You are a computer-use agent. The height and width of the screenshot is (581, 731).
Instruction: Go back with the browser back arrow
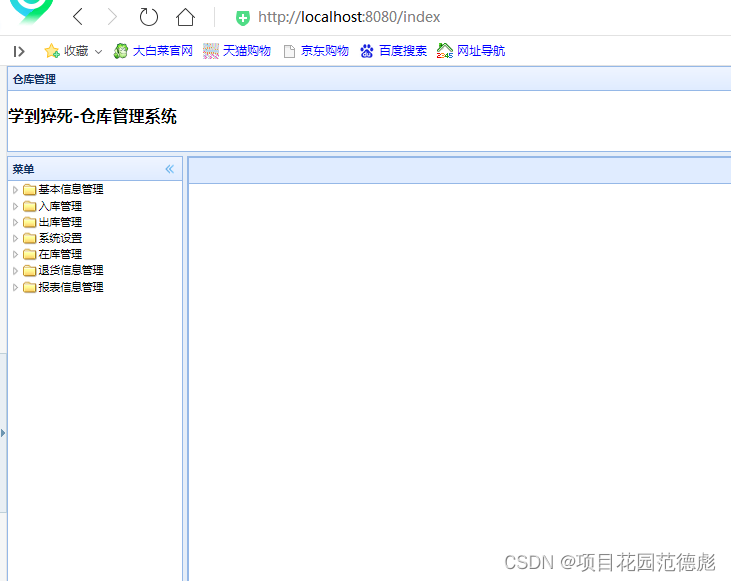pos(78,17)
